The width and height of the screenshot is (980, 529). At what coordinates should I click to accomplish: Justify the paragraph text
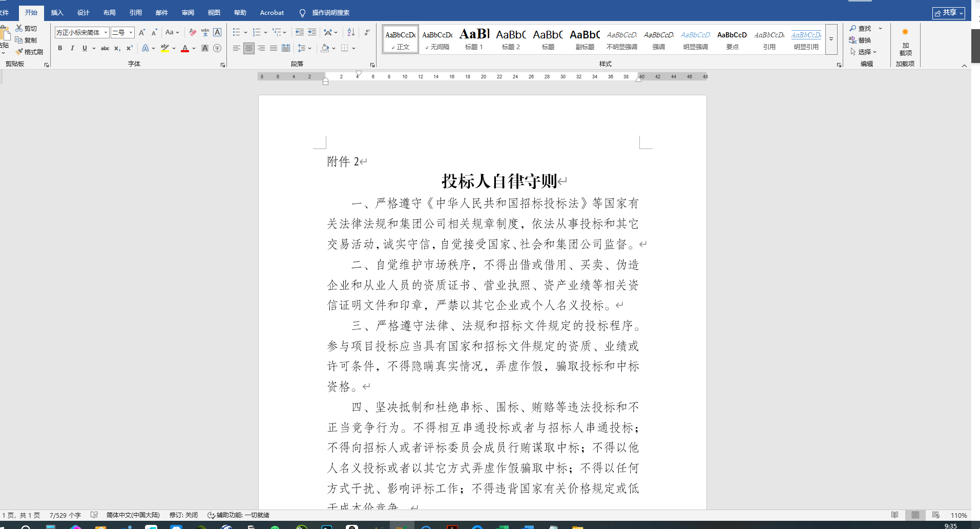pos(274,48)
